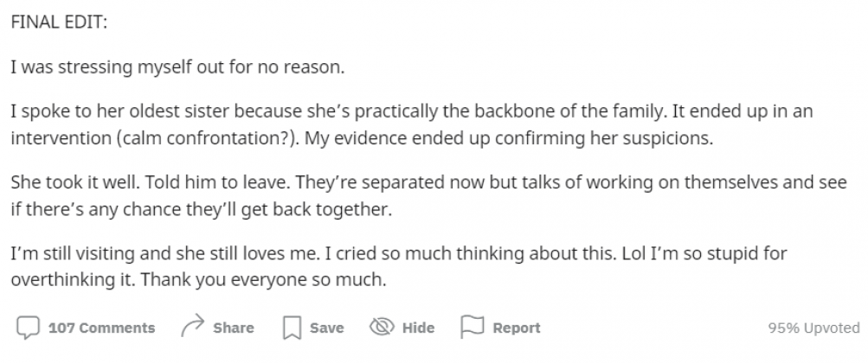
Task: Click the sentence about stressing for no reason
Action: coord(177,67)
